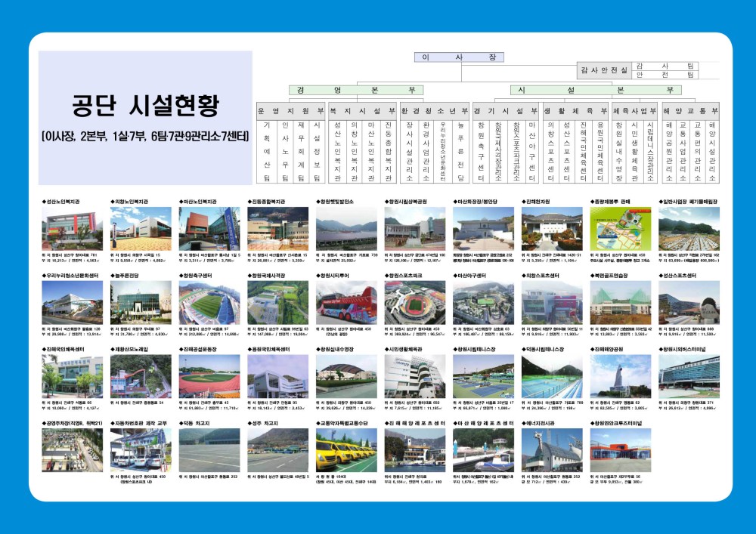756x534 pixels.
Task: Open the 진해해양공원 tower photo
Action: click(x=621, y=376)
